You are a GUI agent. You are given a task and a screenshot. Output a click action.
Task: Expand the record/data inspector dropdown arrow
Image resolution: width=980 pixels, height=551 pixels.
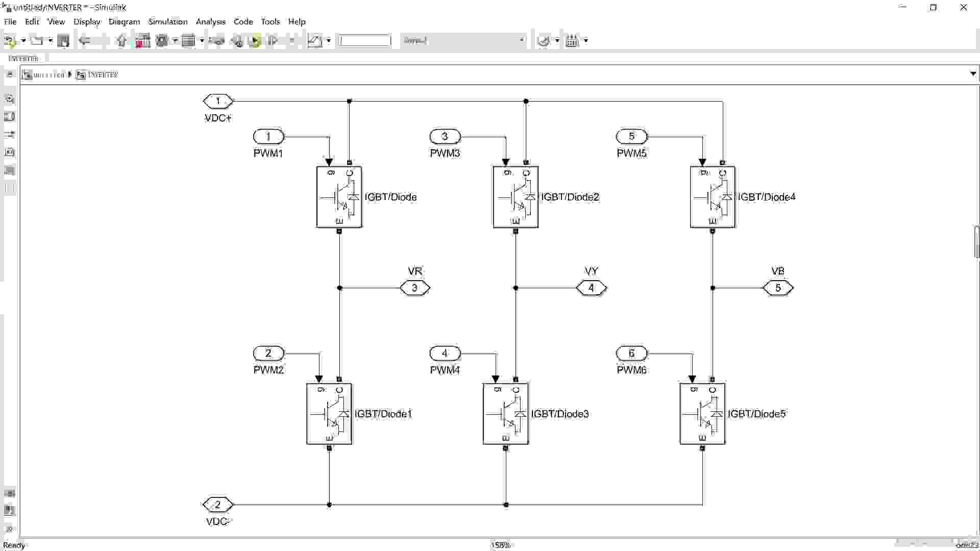[329, 41]
